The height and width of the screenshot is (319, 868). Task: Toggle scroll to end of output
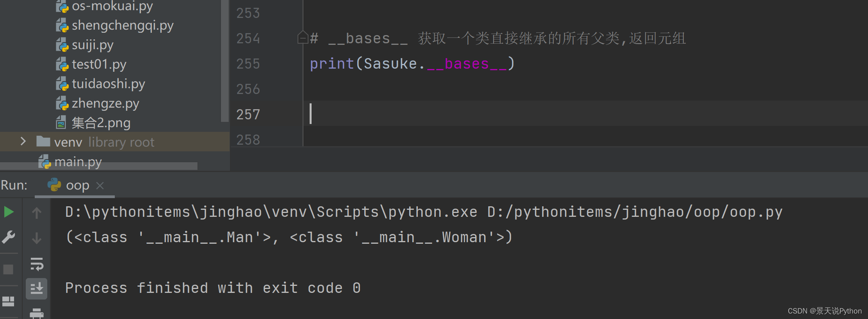click(37, 289)
